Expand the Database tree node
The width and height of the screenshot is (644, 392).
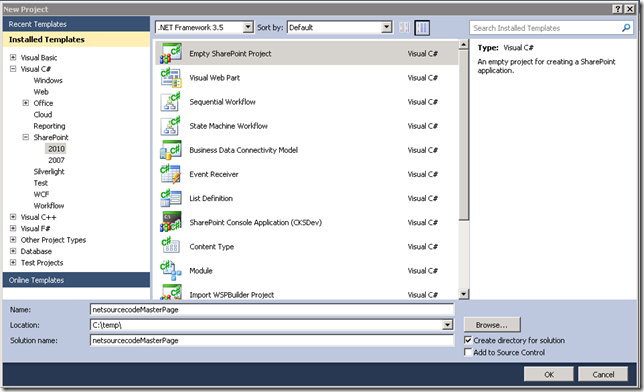point(13,251)
